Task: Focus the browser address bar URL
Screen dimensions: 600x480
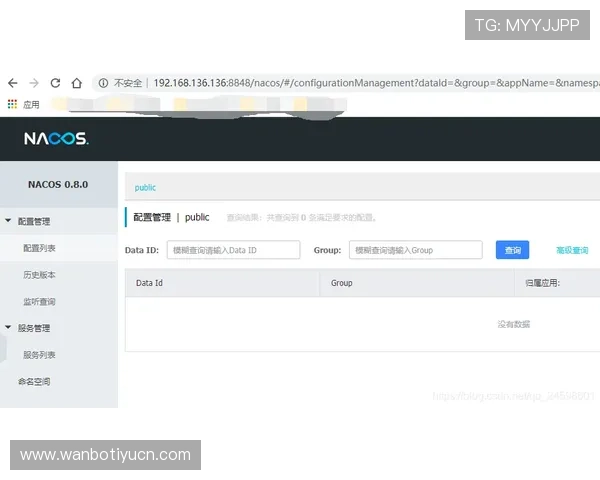Action: click(376, 83)
